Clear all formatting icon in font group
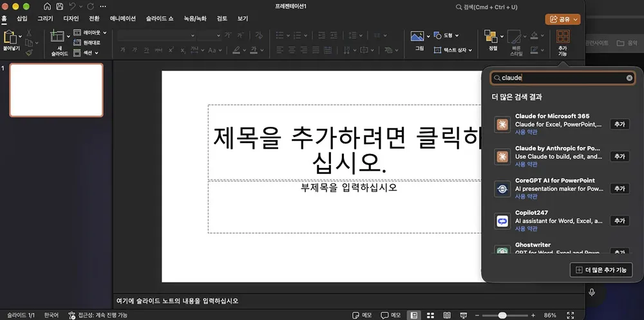 (259, 35)
